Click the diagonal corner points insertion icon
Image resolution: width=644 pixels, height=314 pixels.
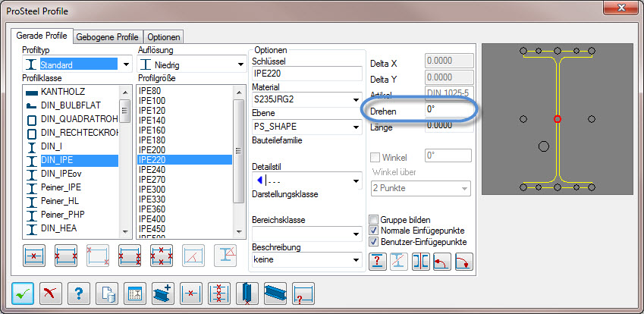pos(98,256)
